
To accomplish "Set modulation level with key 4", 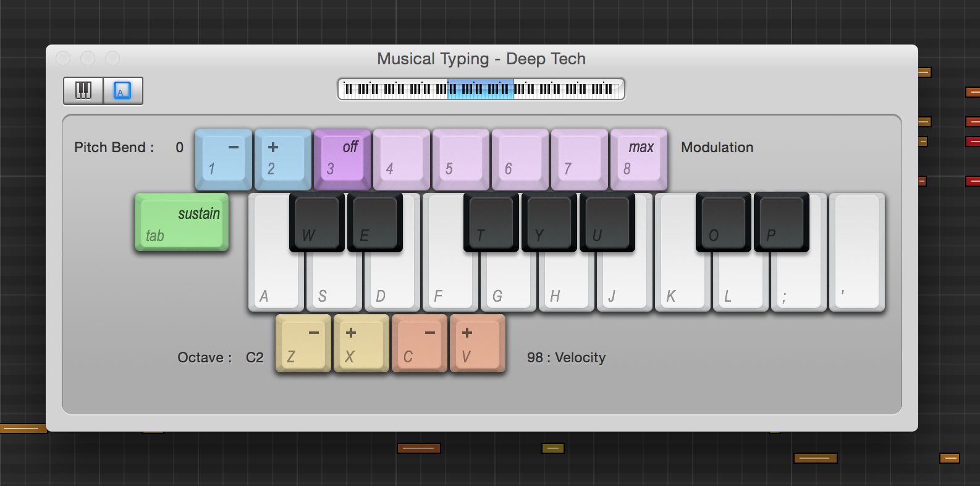I will click(x=402, y=160).
